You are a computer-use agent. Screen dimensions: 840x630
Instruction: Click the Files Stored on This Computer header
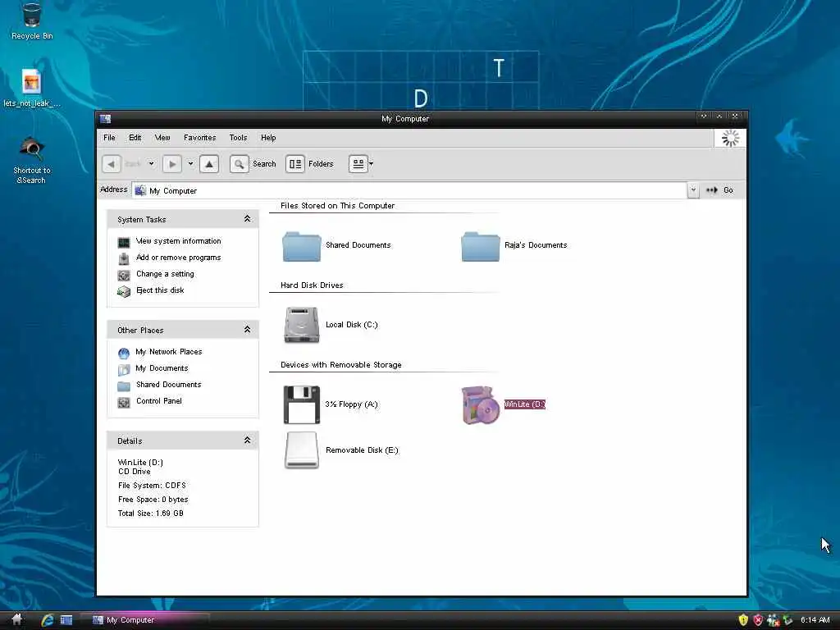click(337, 206)
